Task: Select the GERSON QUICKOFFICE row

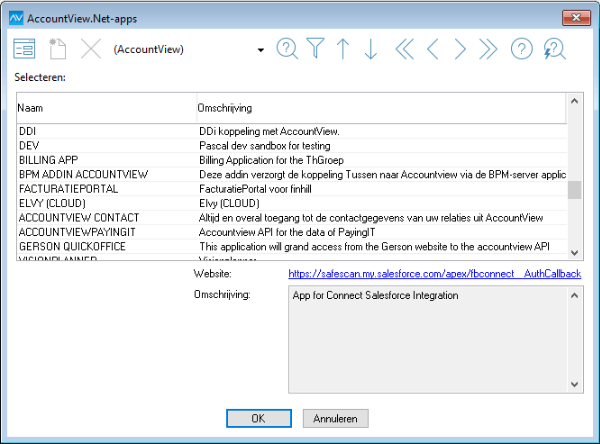Action: click(292, 246)
